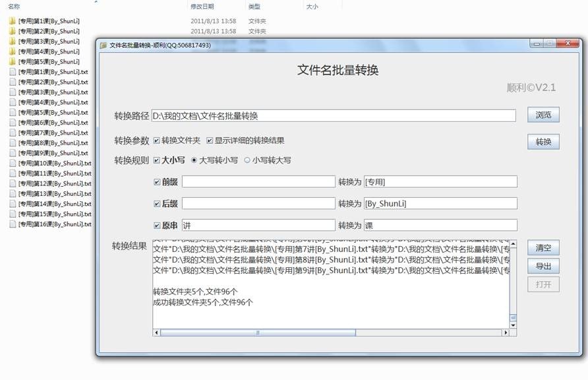Select folder icon of [专用]第4课[By_ShunLi]
The width and height of the screenshot is (588, 380).
(x=13, y=51)
